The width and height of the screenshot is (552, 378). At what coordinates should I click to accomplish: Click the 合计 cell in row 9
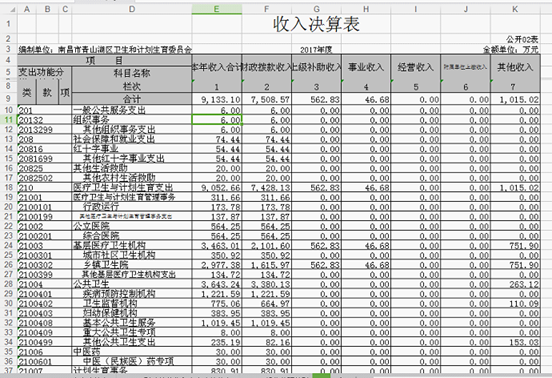132,99
